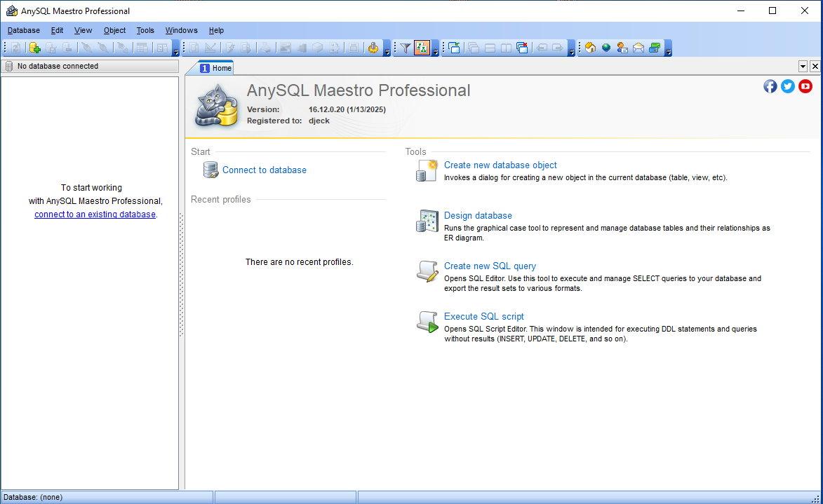Open the Windows menu
The image size is (823, 504).
tap(182, 30)
